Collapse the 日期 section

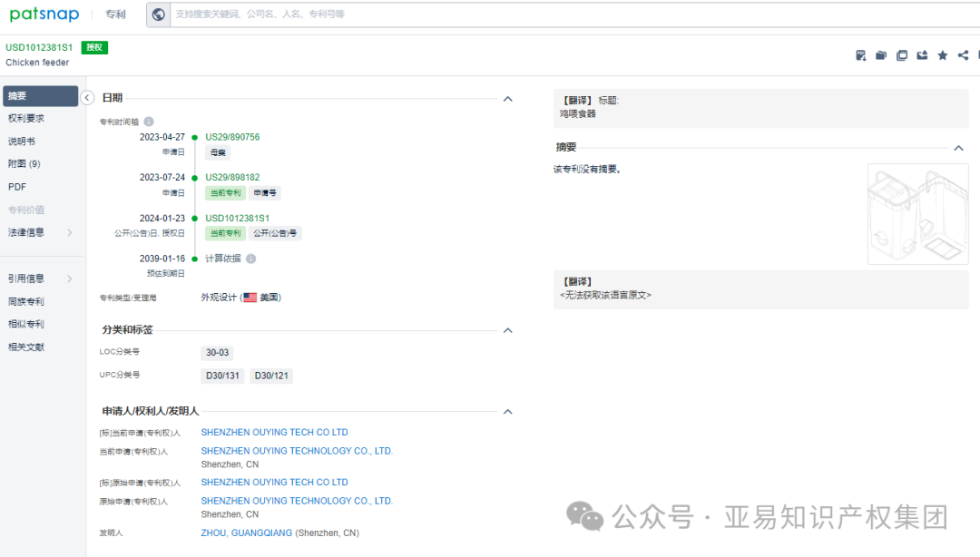[x=507, y=98]
